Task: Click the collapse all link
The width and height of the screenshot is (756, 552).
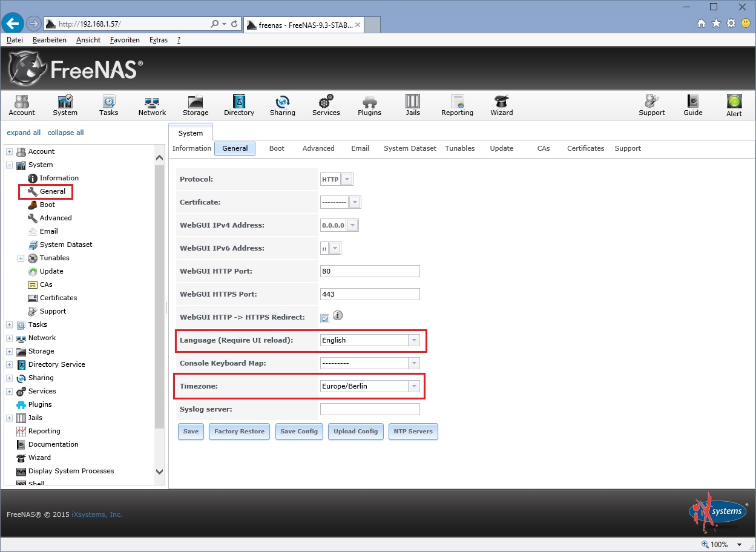Action: pos(66,133)
